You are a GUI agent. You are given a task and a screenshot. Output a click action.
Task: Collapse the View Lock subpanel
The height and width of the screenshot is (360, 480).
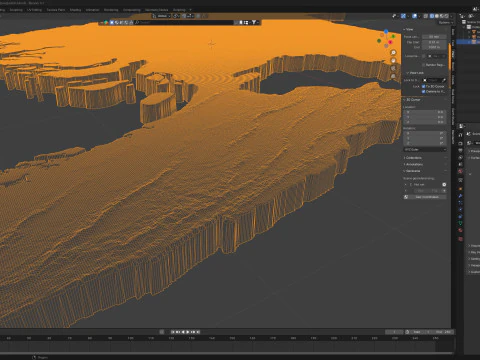point(415,73)
